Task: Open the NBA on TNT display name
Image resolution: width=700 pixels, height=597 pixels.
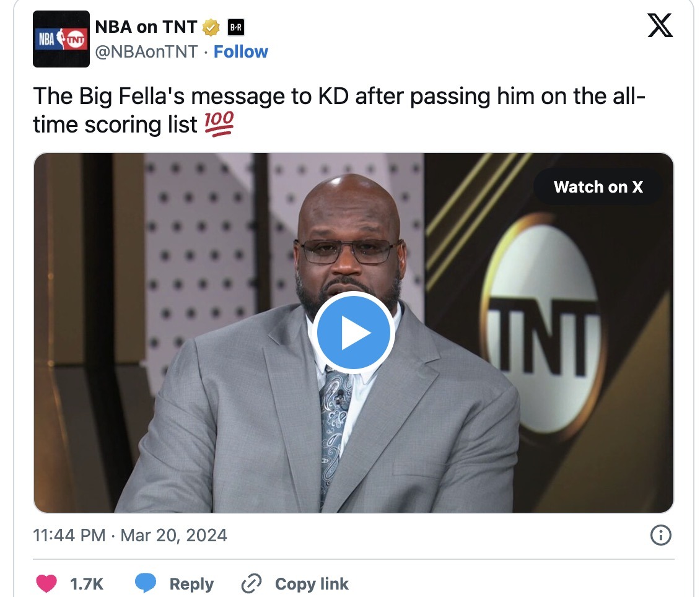Action: (146, 27)
